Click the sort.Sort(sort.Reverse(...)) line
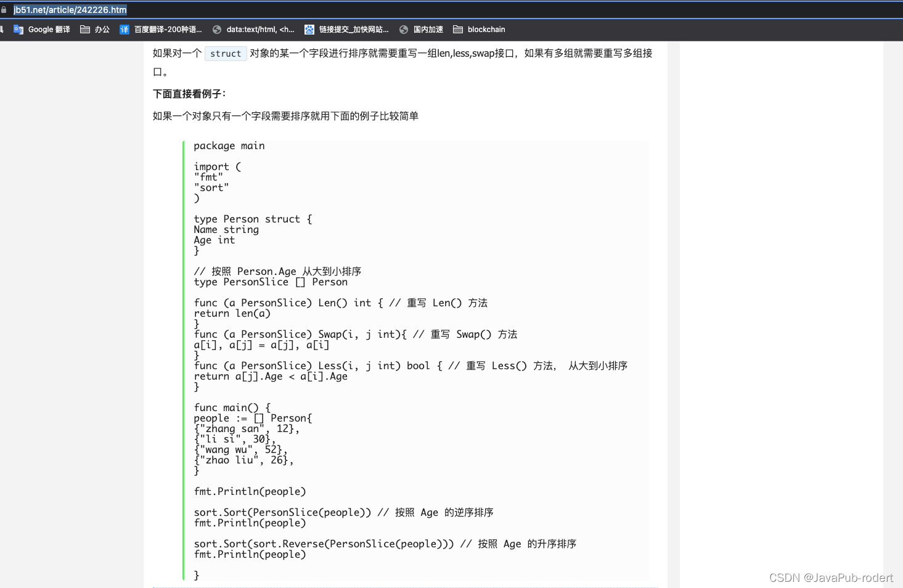Screen dimensions: 903x588 (385, 544)
